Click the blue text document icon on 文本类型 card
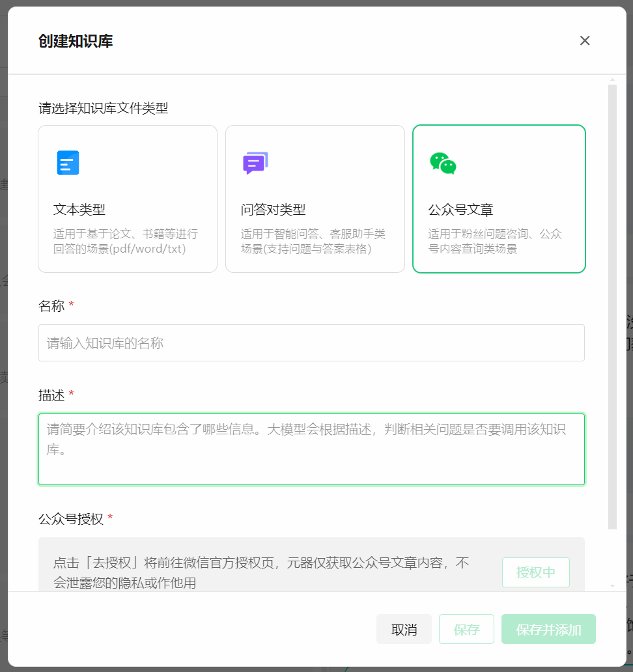Image resolution: width=633 pixels, height=672 pixels. pos(68,162)
